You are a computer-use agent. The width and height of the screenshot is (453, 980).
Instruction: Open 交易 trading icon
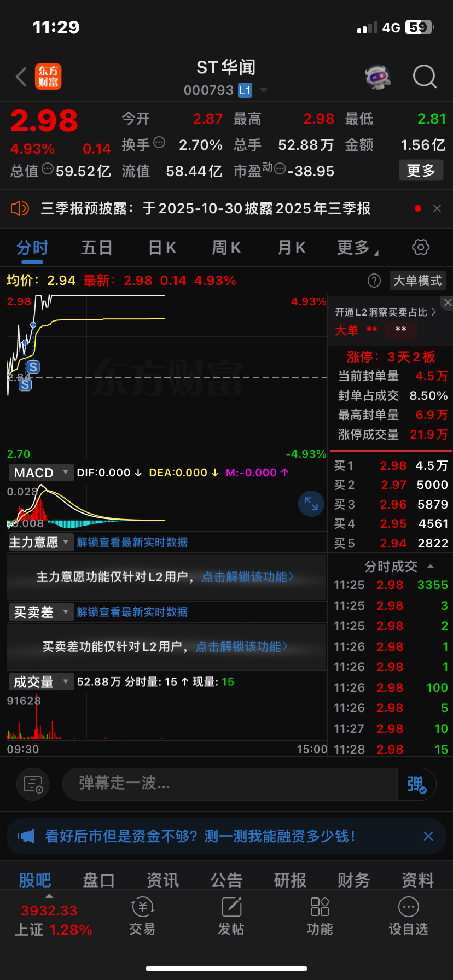(x=142, y=917)
